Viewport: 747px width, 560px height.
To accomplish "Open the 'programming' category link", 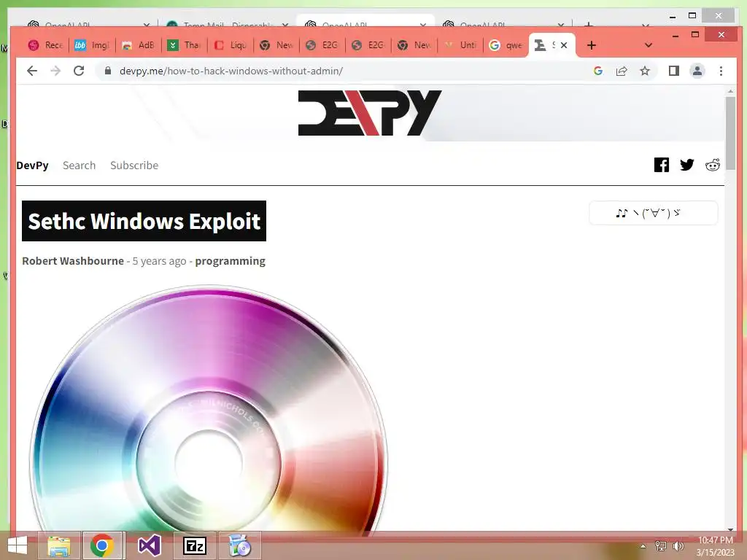I will [230, 261].
